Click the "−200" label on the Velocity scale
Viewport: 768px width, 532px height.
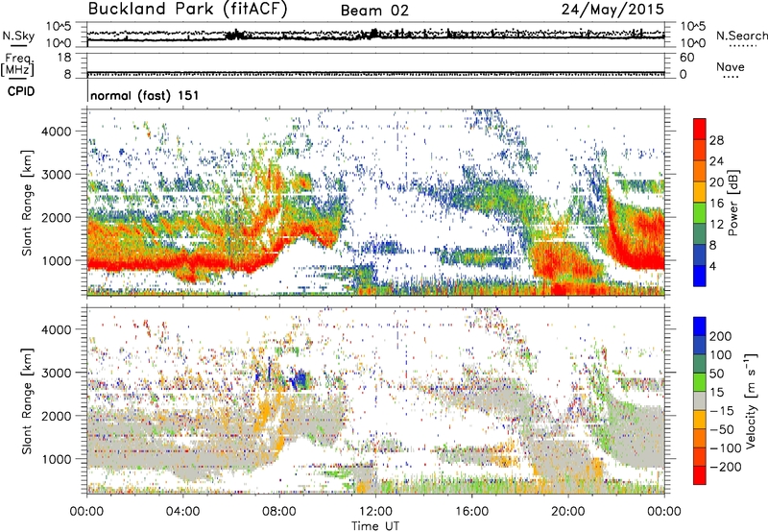click(726, 467)
